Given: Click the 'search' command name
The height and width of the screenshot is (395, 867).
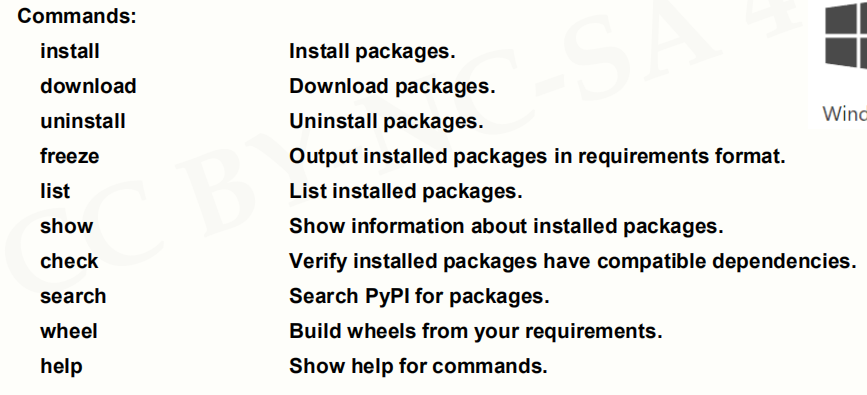Looking at the screenshot, I should pos(73,296).
